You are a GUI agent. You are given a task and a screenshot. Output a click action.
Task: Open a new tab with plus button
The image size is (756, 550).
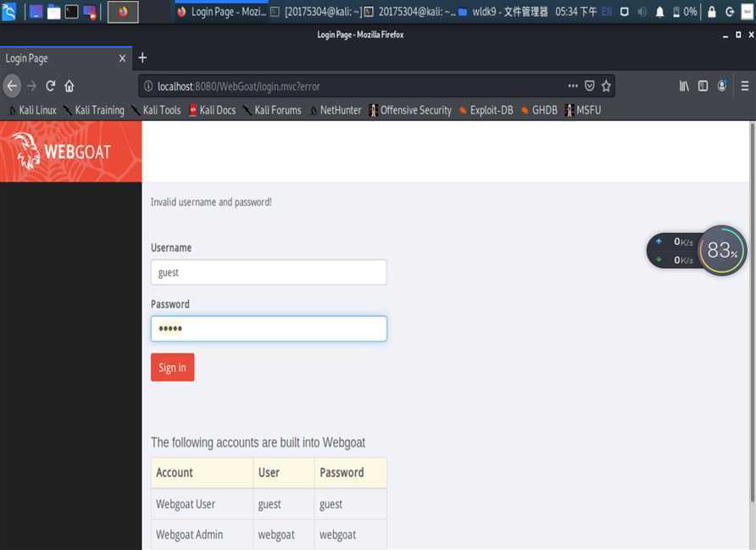pos(142,58)
